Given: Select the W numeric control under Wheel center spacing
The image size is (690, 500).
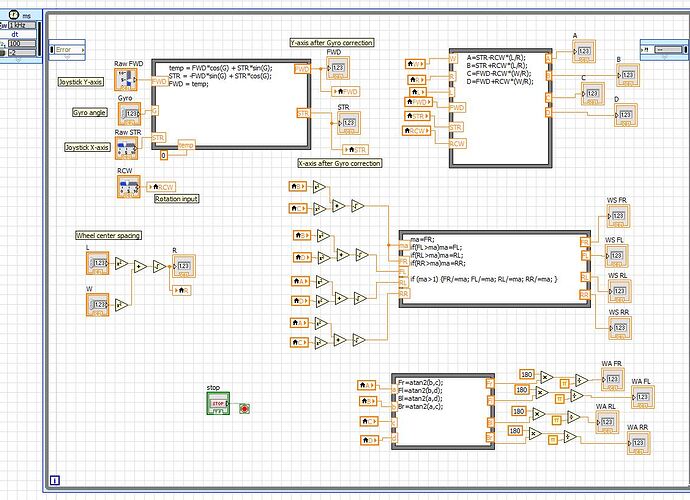Looking at the screenshot, I should 97,305.
